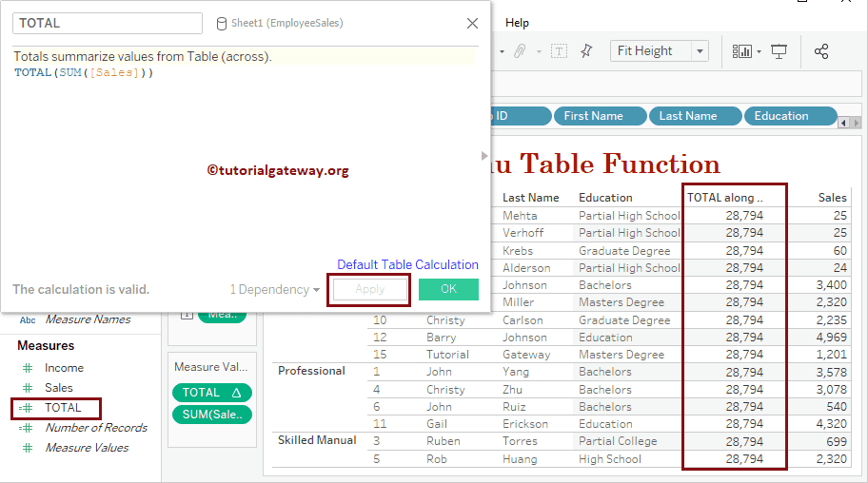
Task: Click the High School cell for Huang
Action: click(x=610, y=458)
